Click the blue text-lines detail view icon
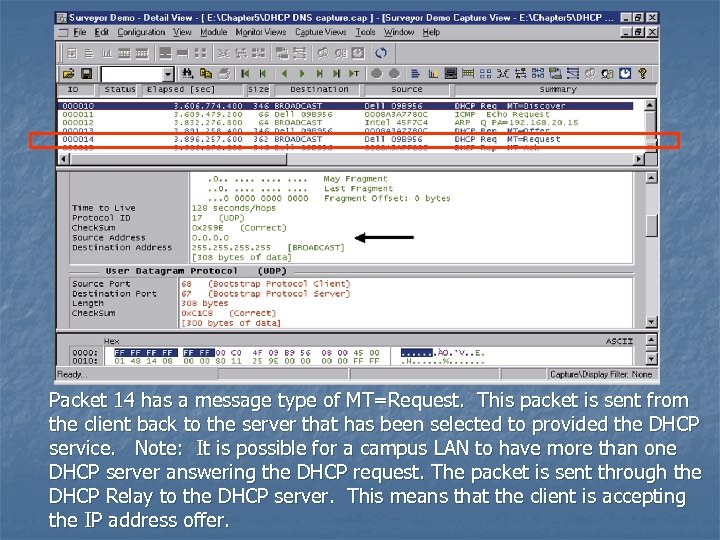 pos(416,73)
